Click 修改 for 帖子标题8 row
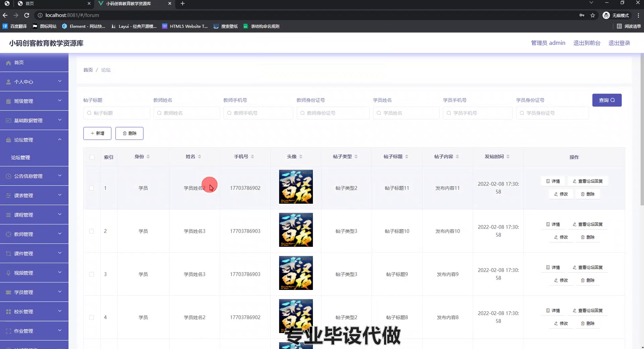This screenshot has height=349, width=644. [x=561, y=323]
